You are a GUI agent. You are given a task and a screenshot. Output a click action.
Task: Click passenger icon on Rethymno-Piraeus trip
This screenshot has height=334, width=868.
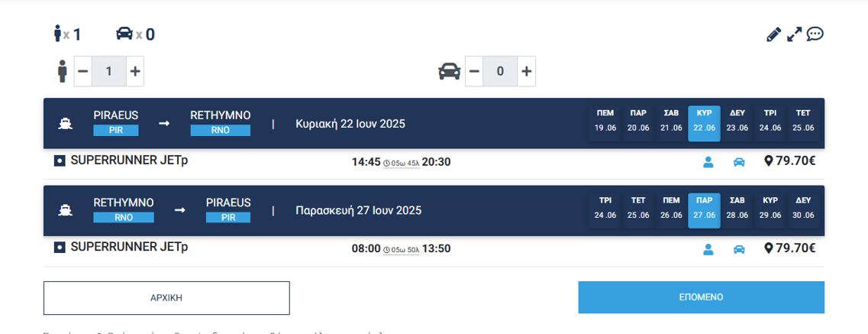[x=708, y=249]
